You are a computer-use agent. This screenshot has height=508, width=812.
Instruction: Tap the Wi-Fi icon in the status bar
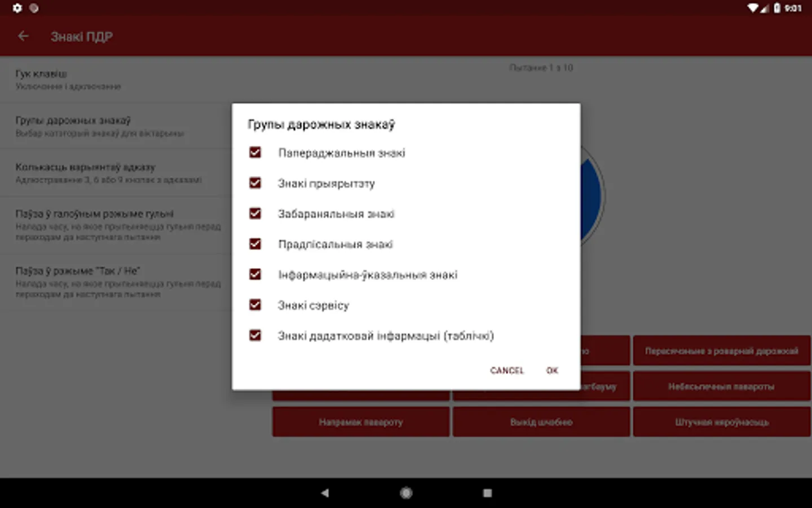tap(753, 8)
